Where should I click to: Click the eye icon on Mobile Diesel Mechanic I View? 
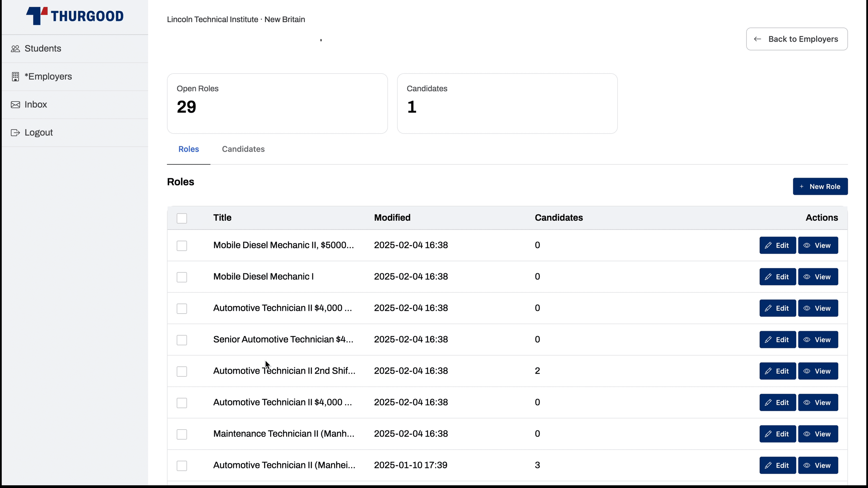(807, 277)
